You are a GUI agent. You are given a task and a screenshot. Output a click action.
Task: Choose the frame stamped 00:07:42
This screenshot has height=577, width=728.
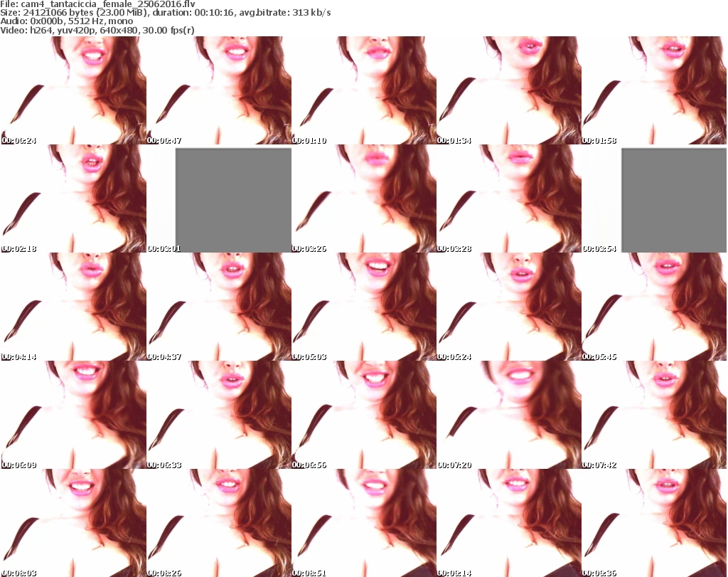(x=654, y=415)
